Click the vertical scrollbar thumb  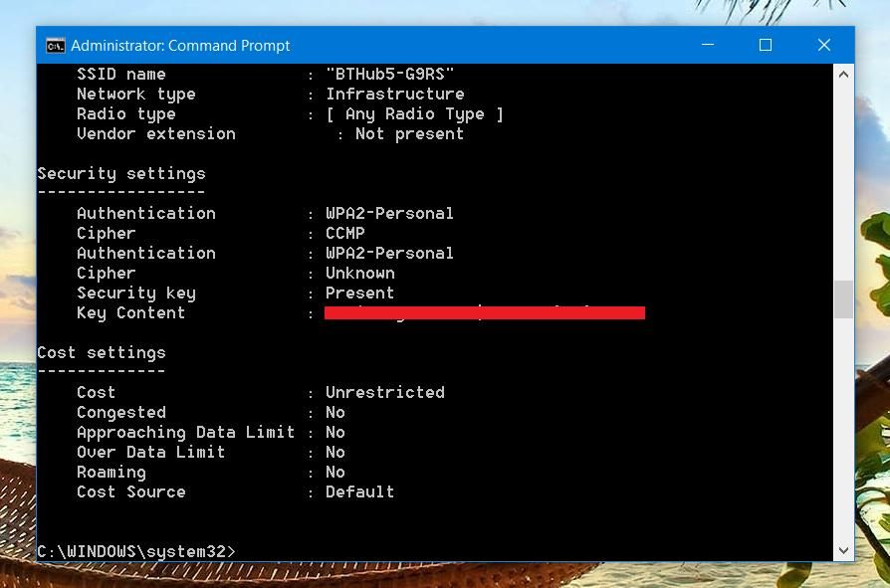[843, 299]
